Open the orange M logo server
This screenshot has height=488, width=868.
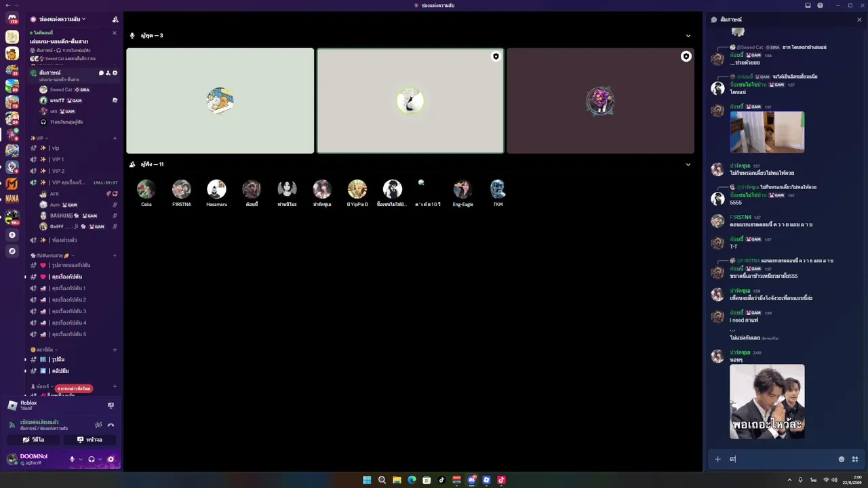(x=12, y=183)
